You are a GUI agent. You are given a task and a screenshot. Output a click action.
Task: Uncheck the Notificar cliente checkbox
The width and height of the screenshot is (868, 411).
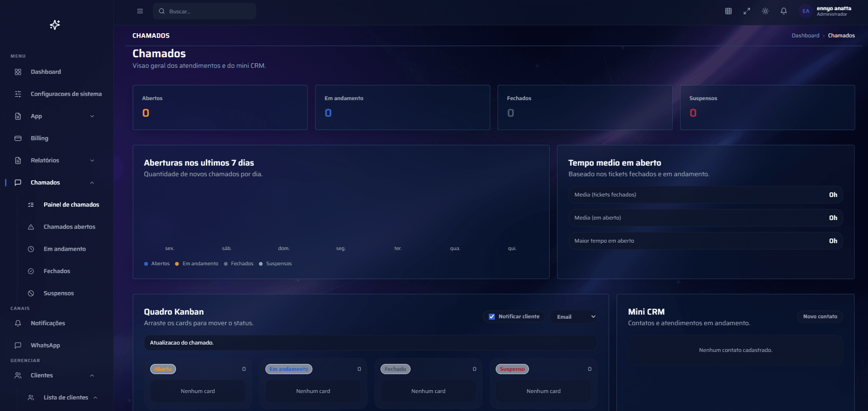pyautogui.click(x=492, y=316)
